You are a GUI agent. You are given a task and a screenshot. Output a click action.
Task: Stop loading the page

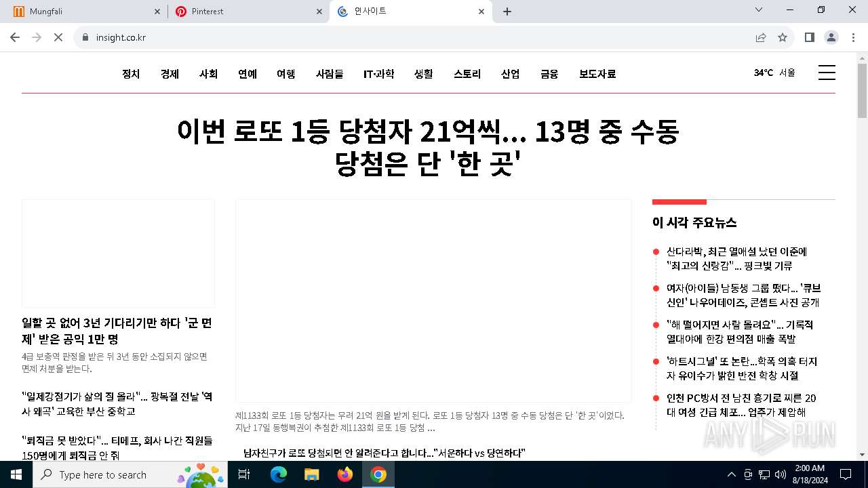[58, 37]
